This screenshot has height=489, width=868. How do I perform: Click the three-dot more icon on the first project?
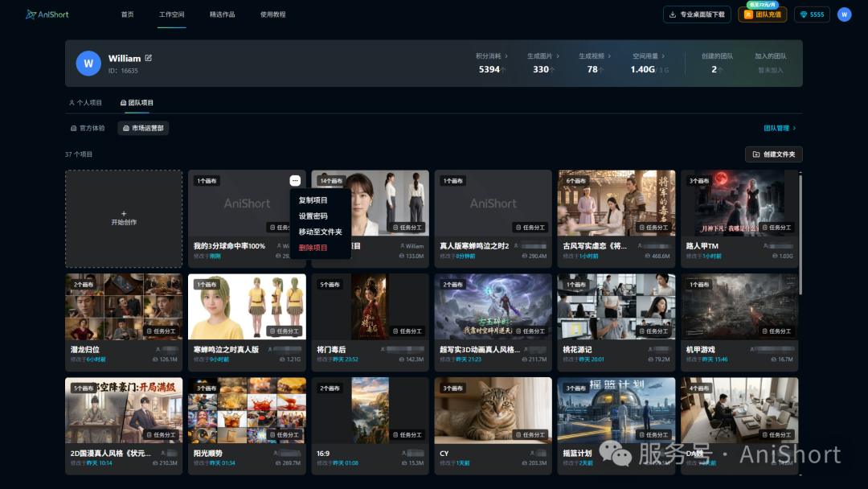point(295,180)
